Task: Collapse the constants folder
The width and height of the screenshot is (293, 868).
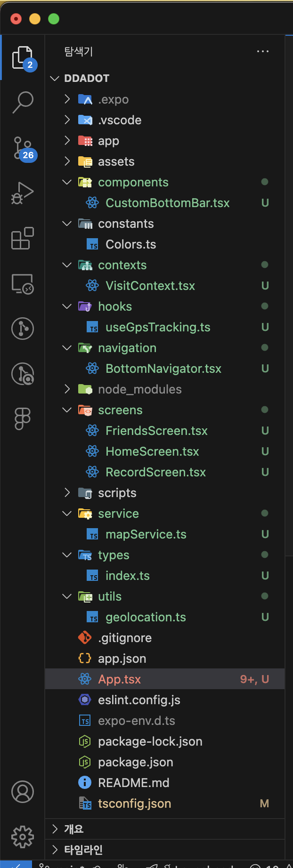Action: click(x=67, y=223)
